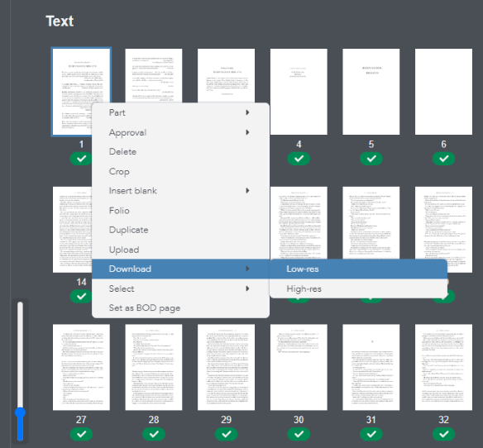This screenshot has height=448, width=483.
Task: Toggle approval checkmark under page 30
Action: (x=299, y=434)
